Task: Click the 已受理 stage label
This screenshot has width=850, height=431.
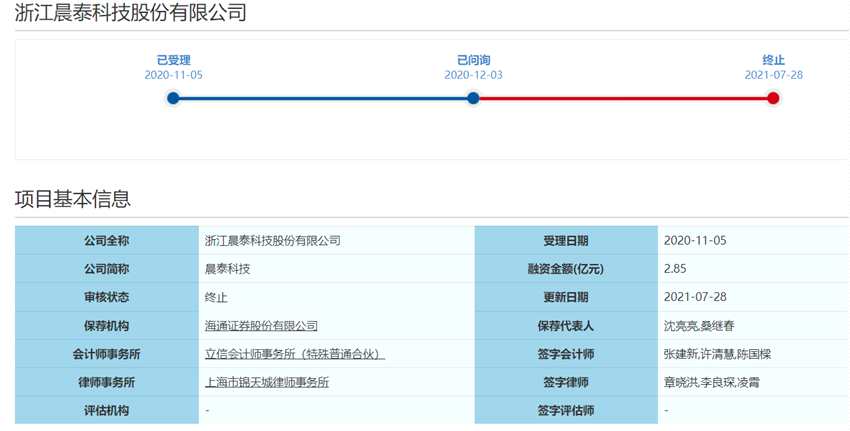Action: [173, 60]
